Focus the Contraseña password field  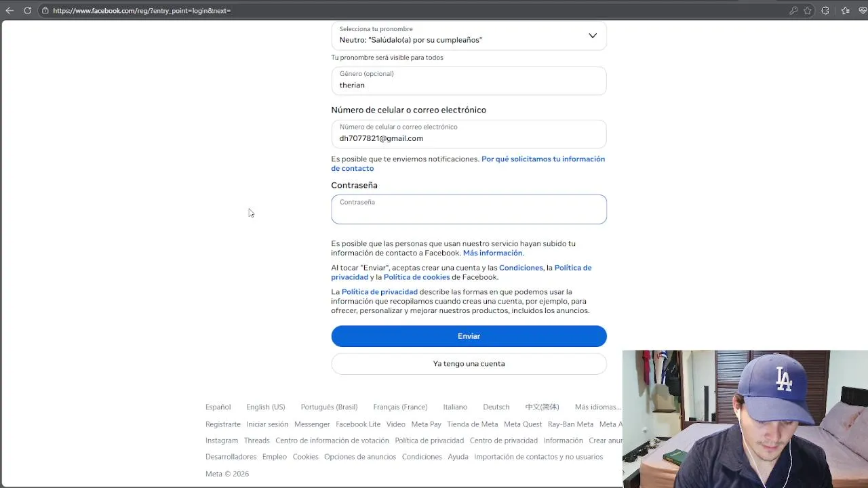(x=469, y=209)
